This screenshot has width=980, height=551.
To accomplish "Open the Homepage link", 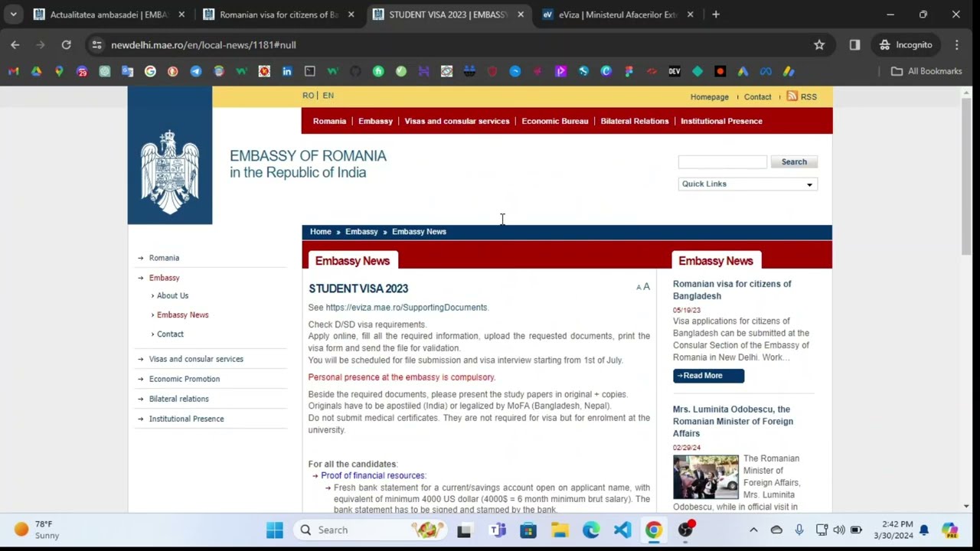I will pyautogui.click(x=710, y=97).
